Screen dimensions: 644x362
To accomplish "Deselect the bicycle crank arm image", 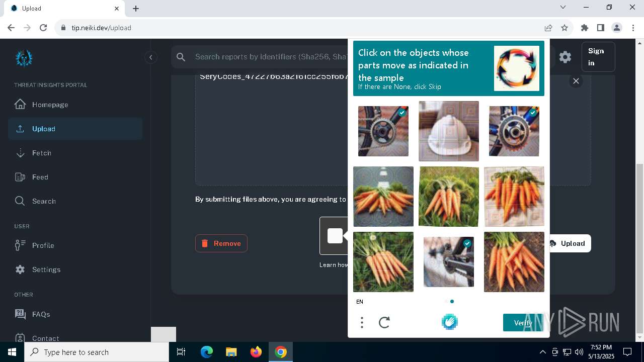I will click(x=449, y=262).
